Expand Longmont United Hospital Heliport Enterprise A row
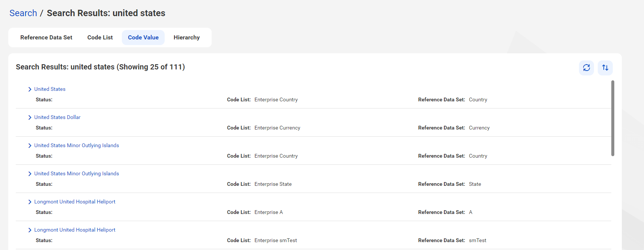The image size is (644, 250). [30, 202]
